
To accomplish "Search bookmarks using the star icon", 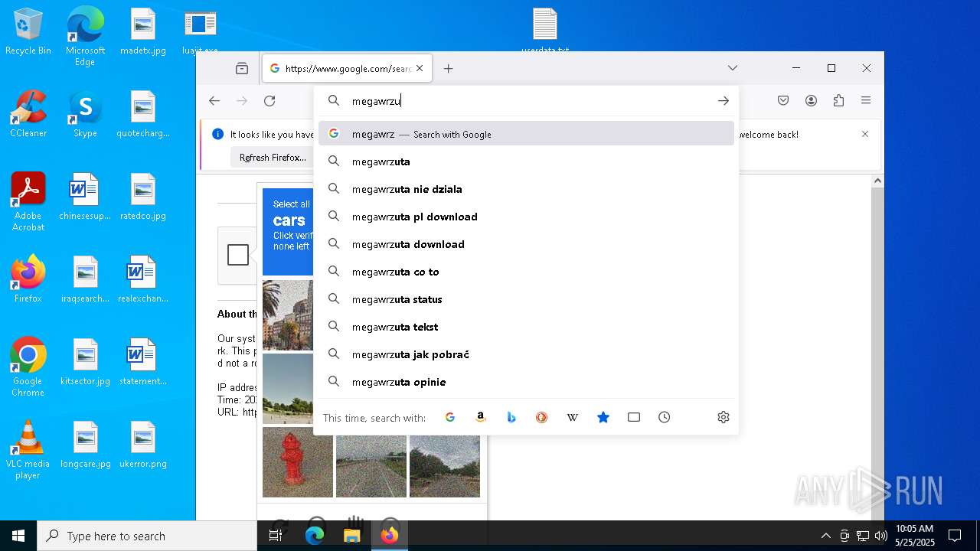I will pos(603,417).
